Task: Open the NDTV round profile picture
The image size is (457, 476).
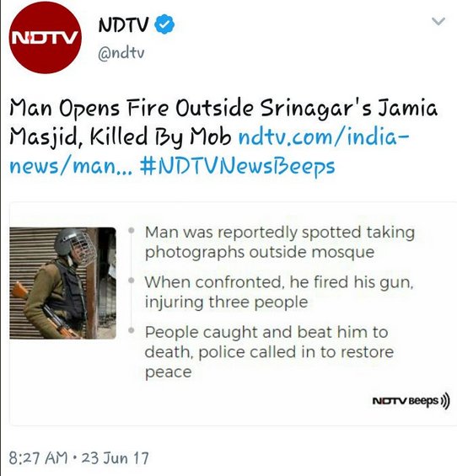Action: (46, 38)
